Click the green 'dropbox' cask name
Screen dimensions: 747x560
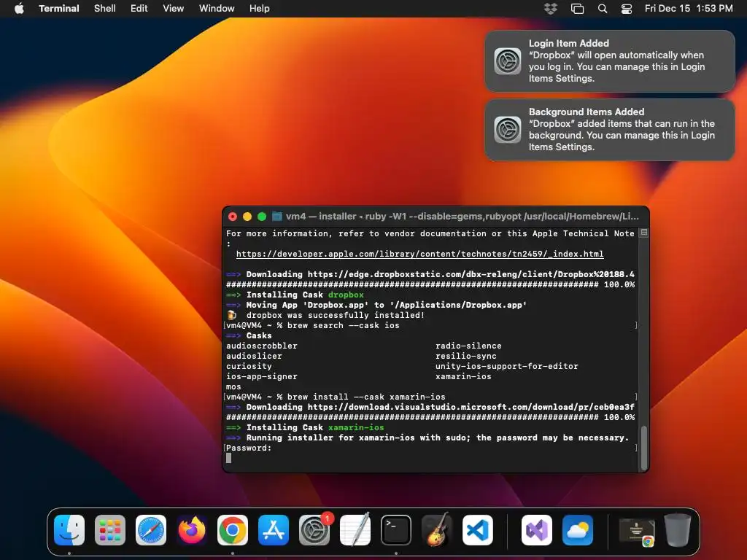(x=346, y=295)
